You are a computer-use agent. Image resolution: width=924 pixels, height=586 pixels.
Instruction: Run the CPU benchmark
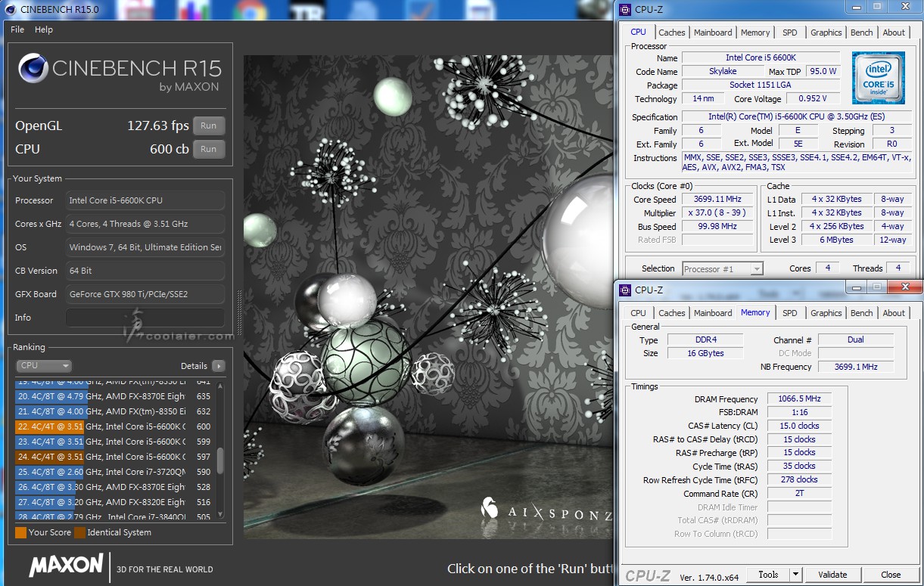tap(209, 149)
